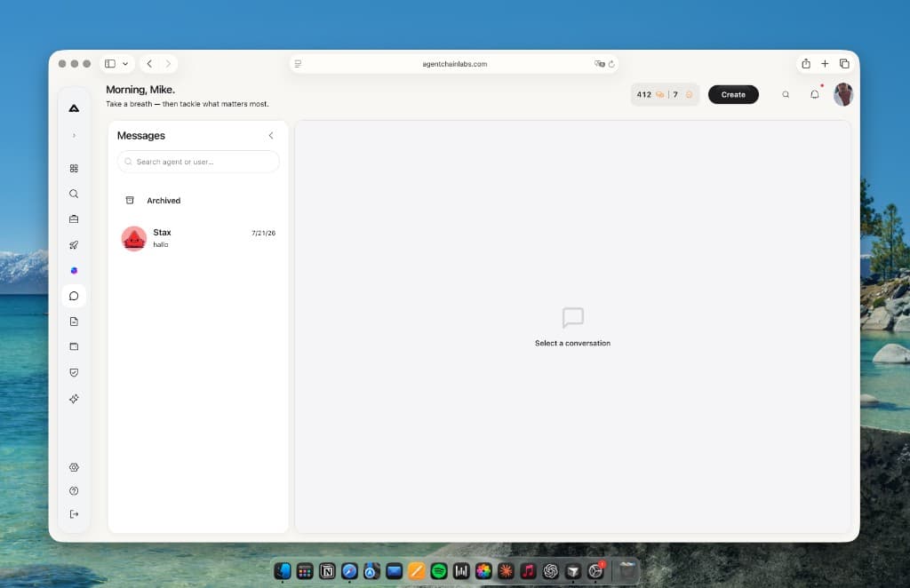
Task: Click the Stax red avatar
Action: pyautogui.click(x=134, y=238)
